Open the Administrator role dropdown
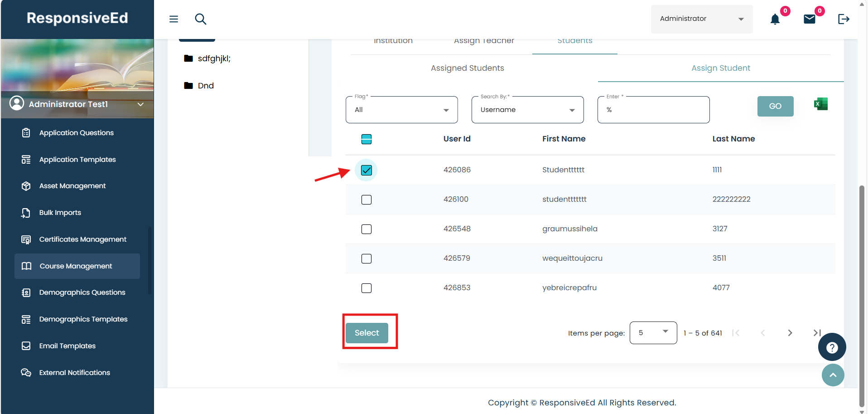 coord(701,19)
